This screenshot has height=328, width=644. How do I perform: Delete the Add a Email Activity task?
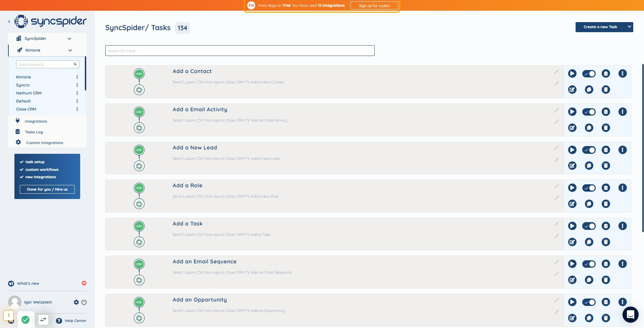606,128
